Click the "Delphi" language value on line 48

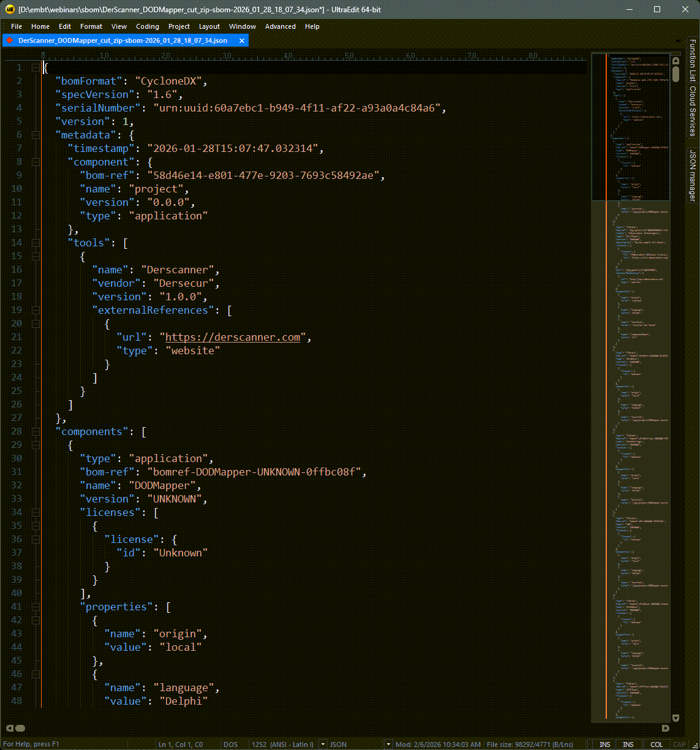coord(184,701)
